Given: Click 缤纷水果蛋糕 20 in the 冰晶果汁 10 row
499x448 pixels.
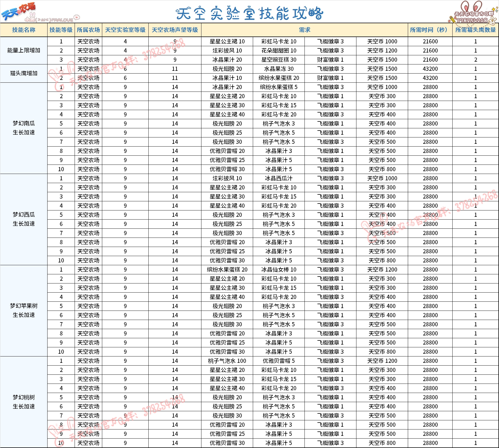Looking at the screenshot, I should point(279,78).
